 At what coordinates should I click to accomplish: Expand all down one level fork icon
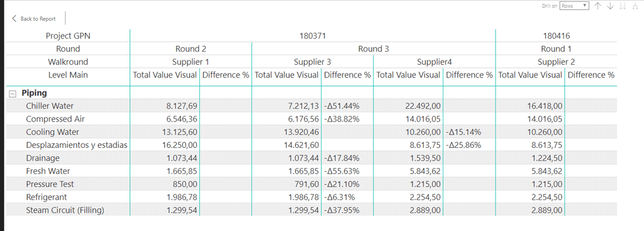pyautogui.click(x=635, y=6)
